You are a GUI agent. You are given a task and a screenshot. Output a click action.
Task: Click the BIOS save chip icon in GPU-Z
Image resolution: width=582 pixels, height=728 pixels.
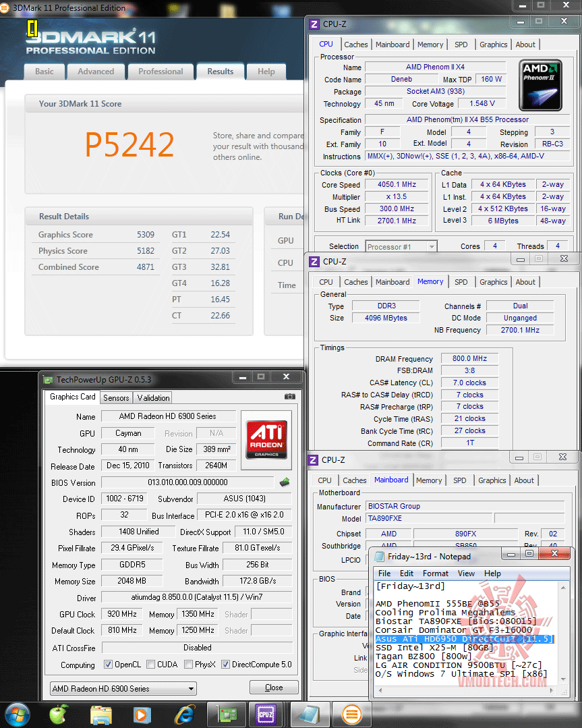click(x=285, y=482)
